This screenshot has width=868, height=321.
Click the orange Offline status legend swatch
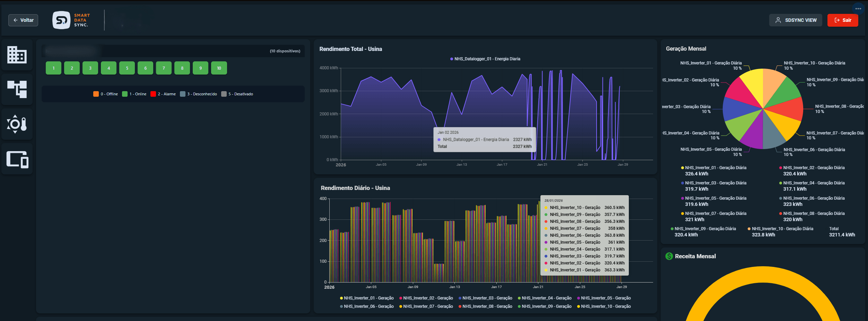click(96, 94)
